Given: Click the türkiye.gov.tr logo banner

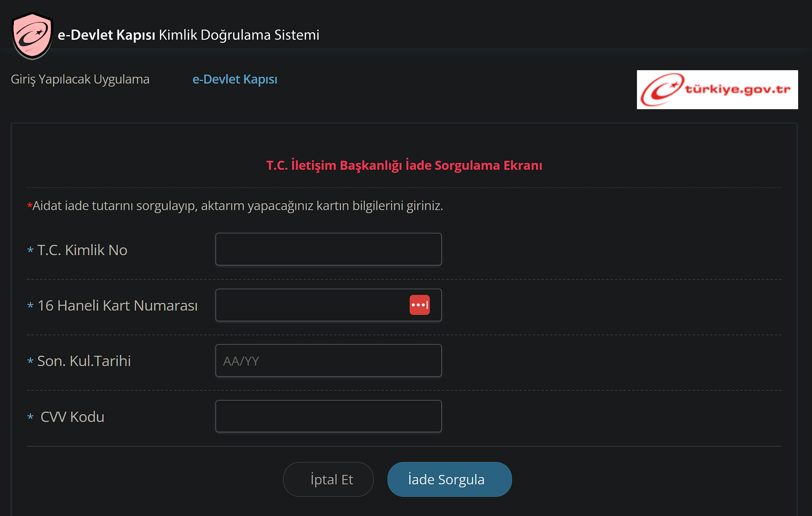Looking at the screenshot, I should coord(717,90).
